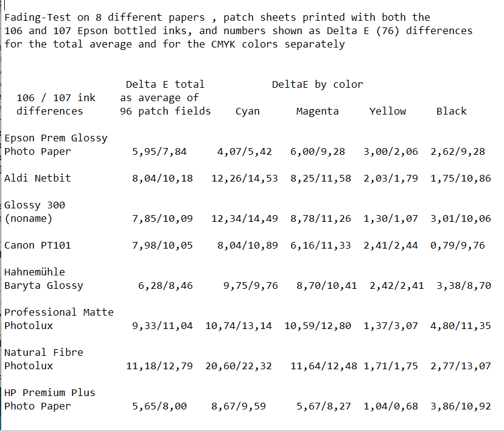The width and height of the screenshot is (504, 432).
Task: Click the 'Baryta Glossy' row label
Action: coord(43,285)
